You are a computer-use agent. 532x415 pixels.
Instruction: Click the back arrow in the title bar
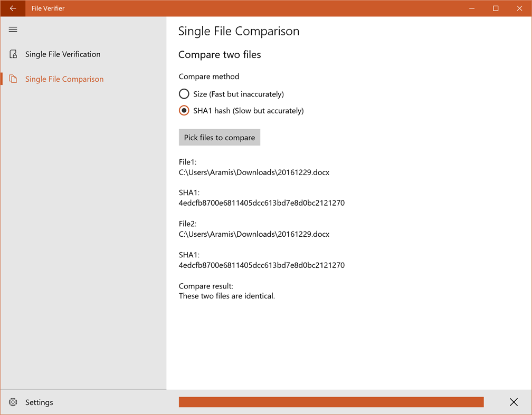click(13, 8)
